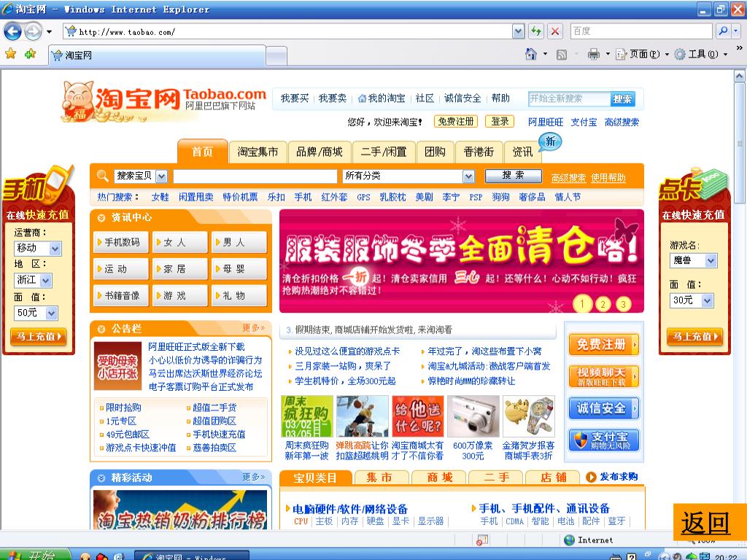Open the 30元 game card value dropdown
The image size is (747, 560).
click(x=708, y=300)
